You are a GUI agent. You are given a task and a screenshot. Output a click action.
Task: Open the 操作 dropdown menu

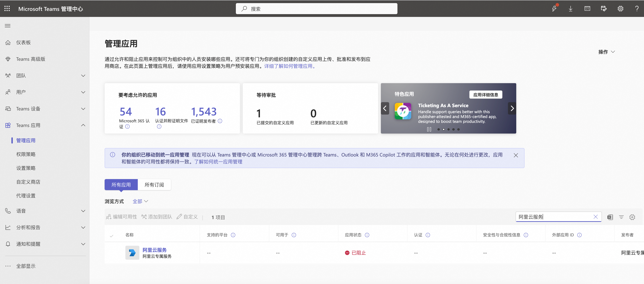607,52
